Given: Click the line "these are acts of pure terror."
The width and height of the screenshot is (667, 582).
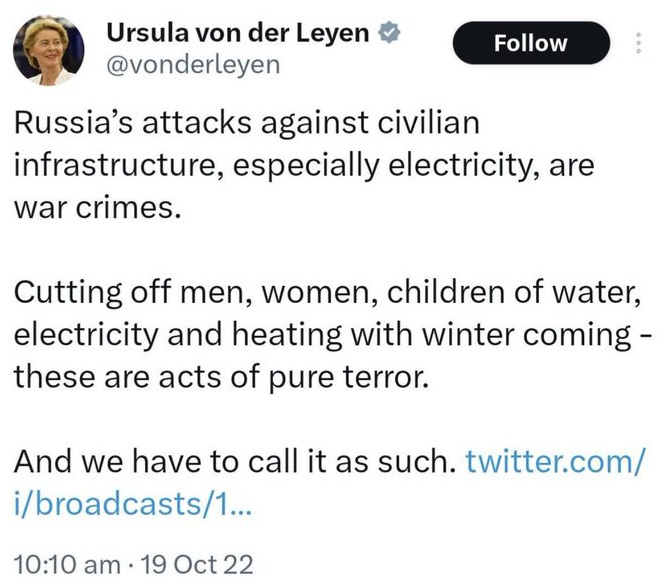Looking at the screenshot, I should [x=221, y=378].
